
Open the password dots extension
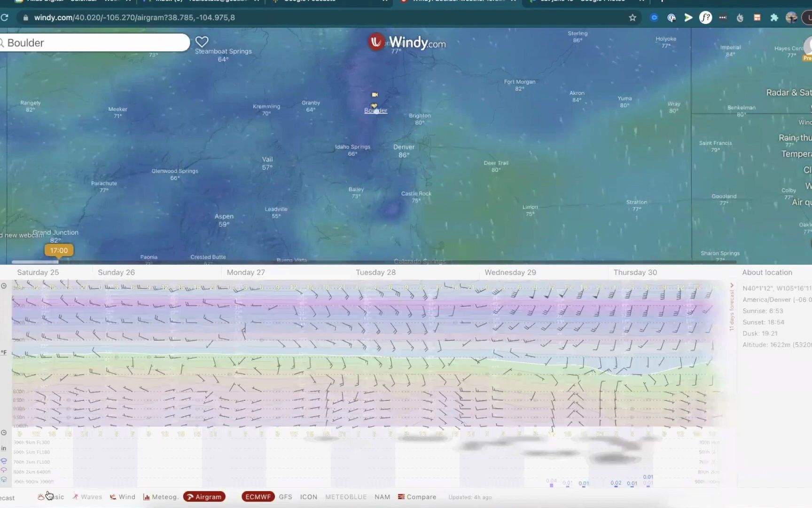(723, 17)
